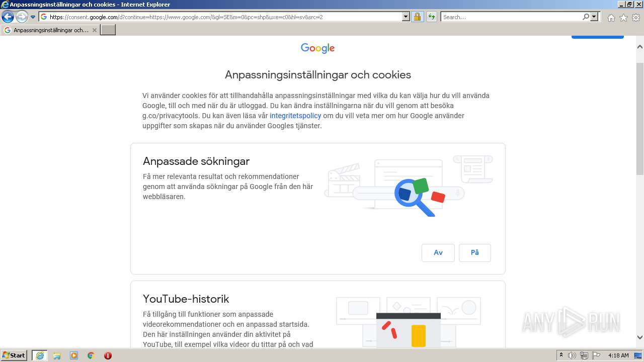
Task: Open the Home page icon
Action: [611, 18]
